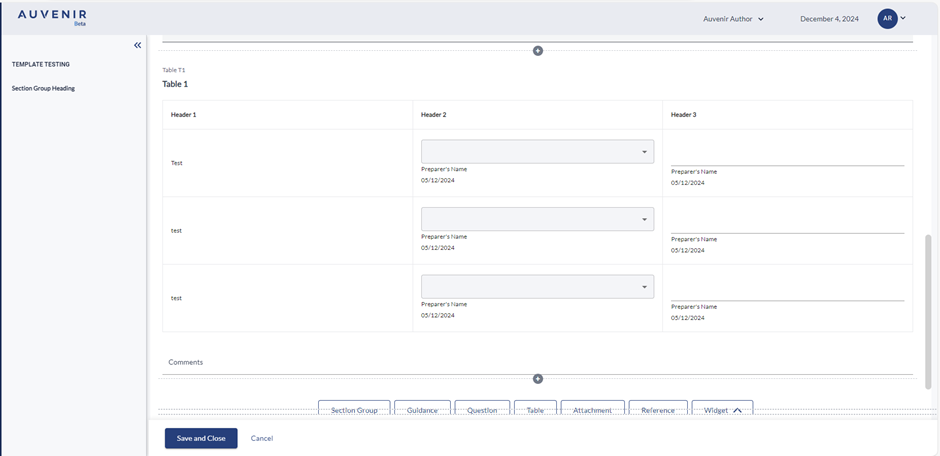
Task: Click the first row Header 3 input field
Action: click(787, 154)
